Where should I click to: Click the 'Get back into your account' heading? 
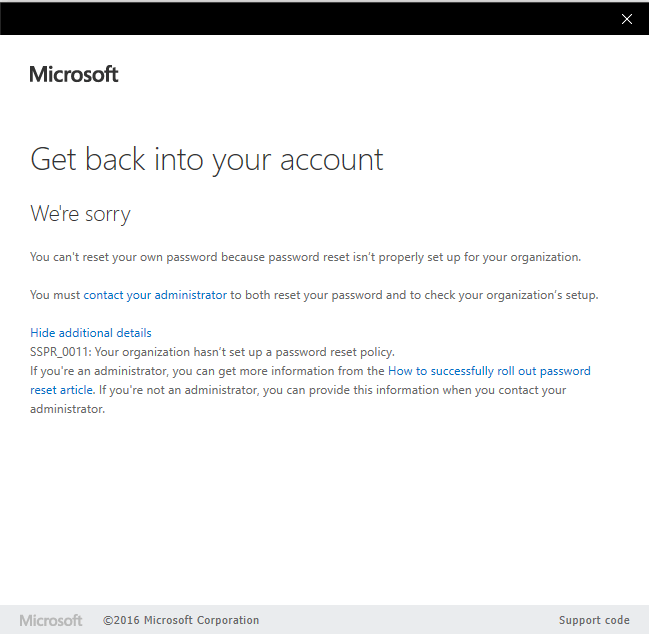[207, 160]
